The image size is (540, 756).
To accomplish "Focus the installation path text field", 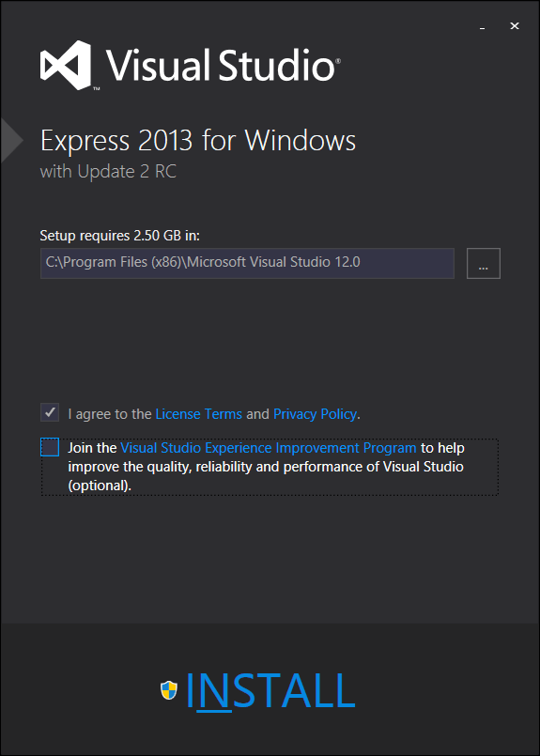I will (247, 263).
